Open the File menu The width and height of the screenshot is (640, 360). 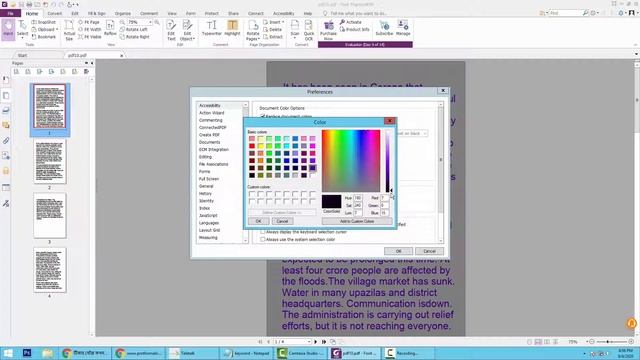[11, 13]
